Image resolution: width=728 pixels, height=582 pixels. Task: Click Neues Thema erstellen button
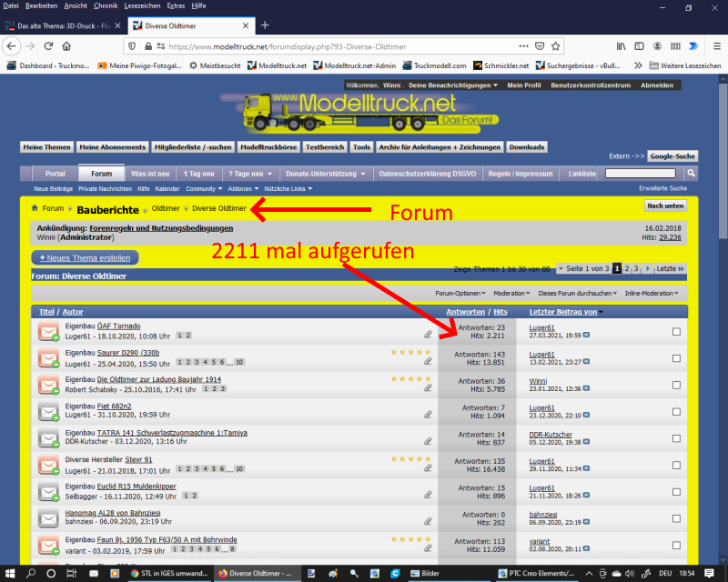tap(85, 258)
